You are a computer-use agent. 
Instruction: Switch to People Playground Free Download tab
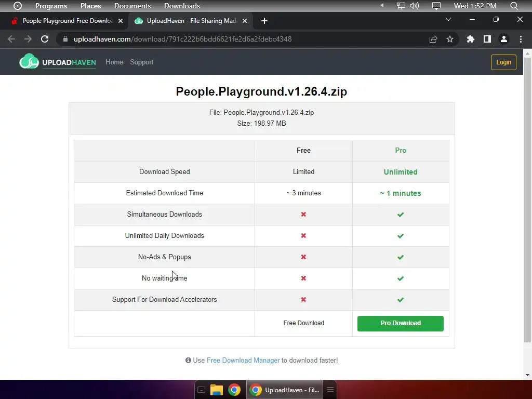pyautogui.click(x=64, y=21)
